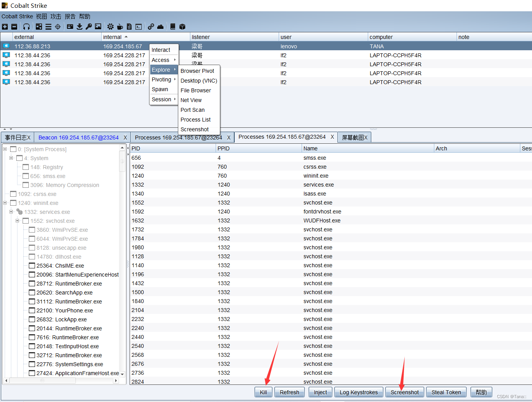Open MS Office macro document icon
532x402 pixels.
pyautogui.click(x=129, y=27)
